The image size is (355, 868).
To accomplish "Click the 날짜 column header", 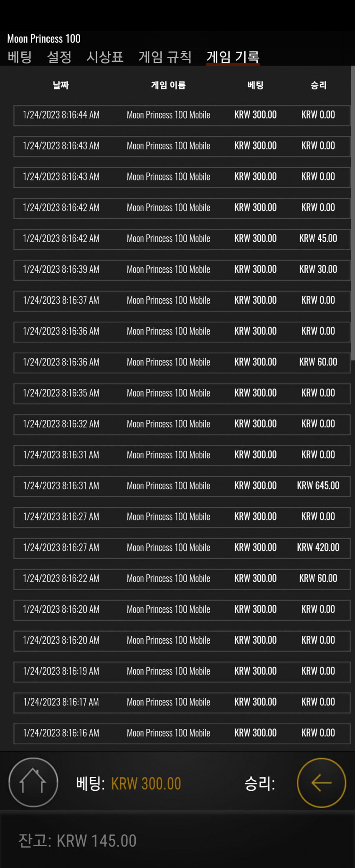I will (x=61, y=85).
